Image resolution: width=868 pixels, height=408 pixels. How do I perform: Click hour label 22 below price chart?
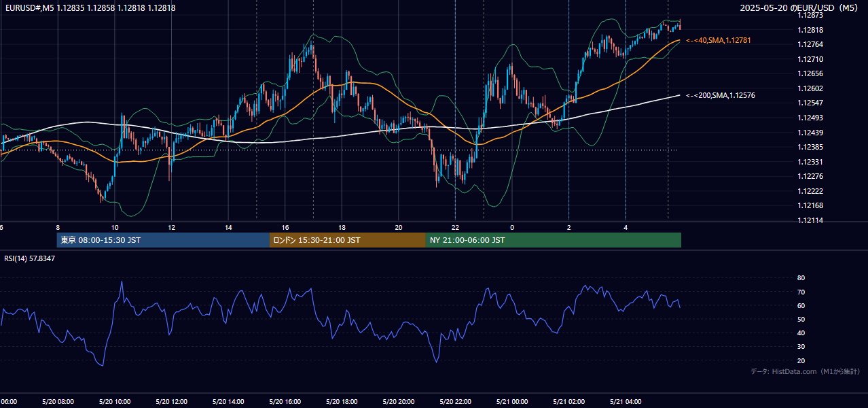(455, 227)
